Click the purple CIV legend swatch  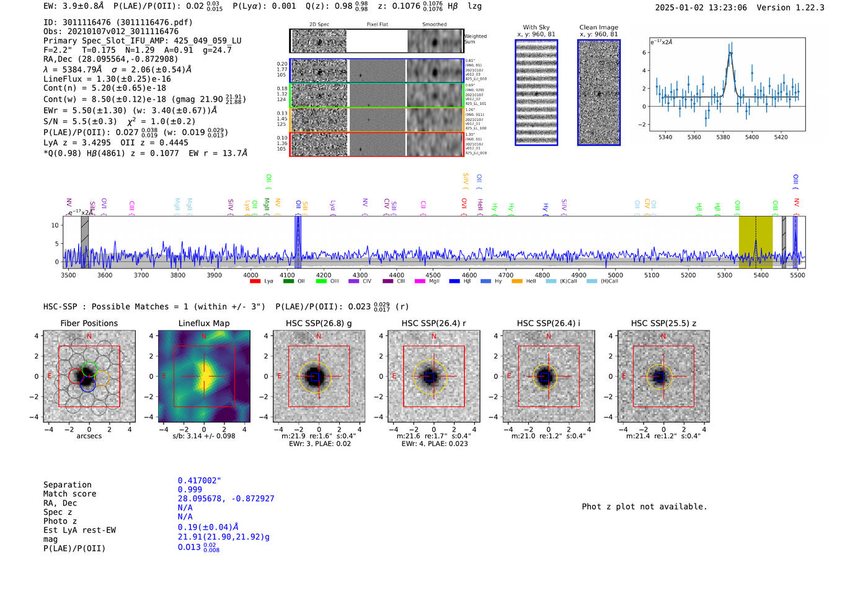click(x=353, y=282)
